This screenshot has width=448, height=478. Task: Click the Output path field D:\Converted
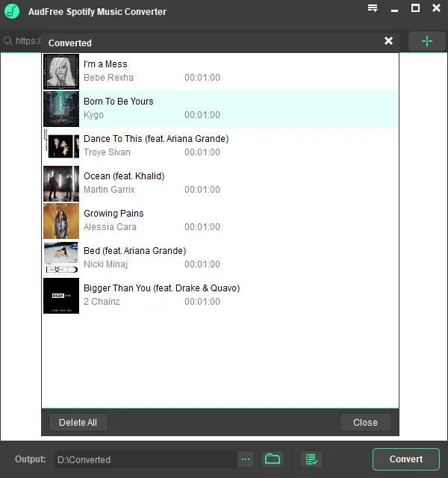pos(146,459)
